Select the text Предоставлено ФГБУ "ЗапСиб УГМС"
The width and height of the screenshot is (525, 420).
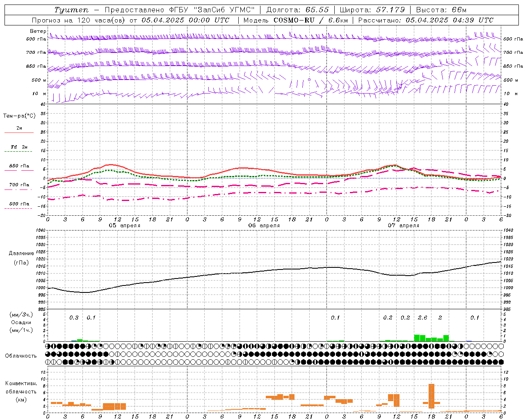coord(180,10)
